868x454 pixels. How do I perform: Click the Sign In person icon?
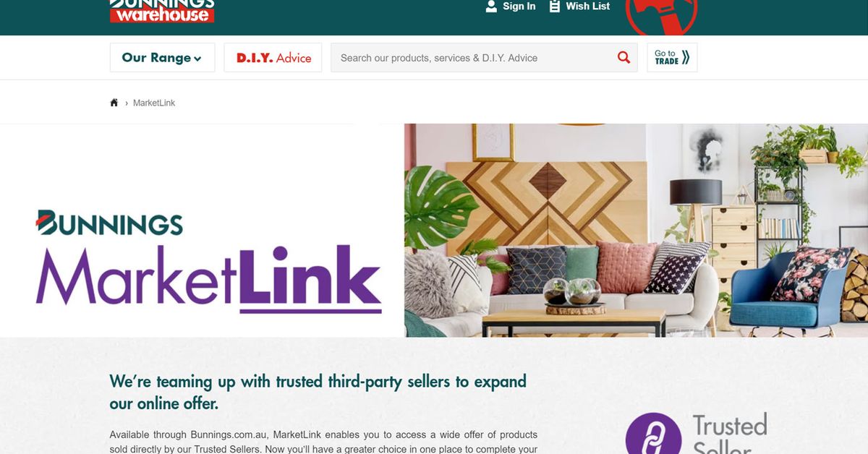click(x=491, y=7)
